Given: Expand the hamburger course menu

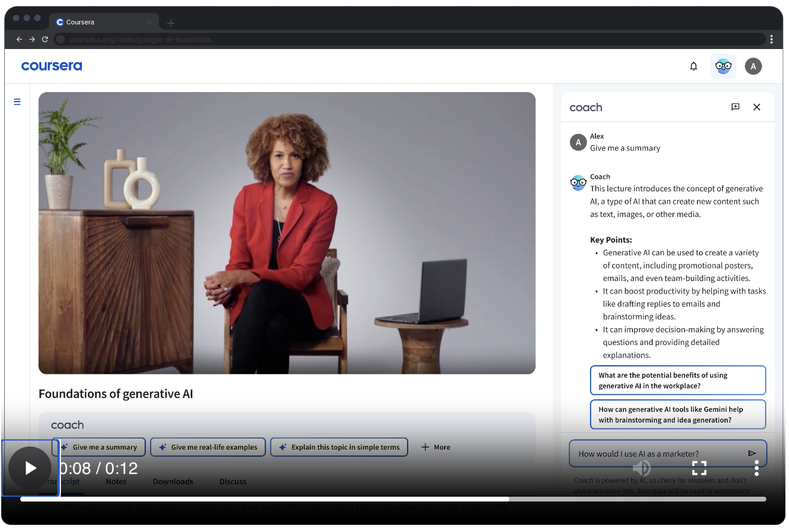Looking at the screenshot, I should 17,102.
